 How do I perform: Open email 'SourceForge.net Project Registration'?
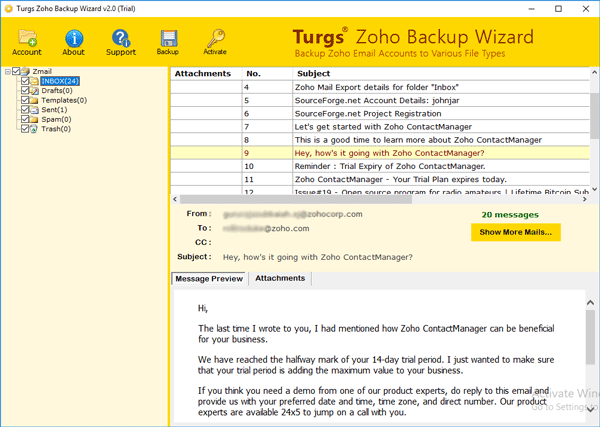tap(368, 114)
